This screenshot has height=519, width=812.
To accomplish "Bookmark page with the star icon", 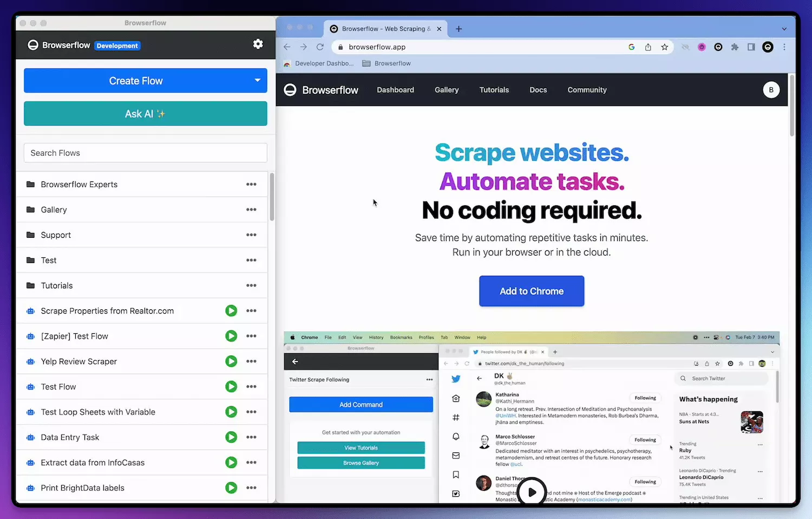I will (664, 47).
